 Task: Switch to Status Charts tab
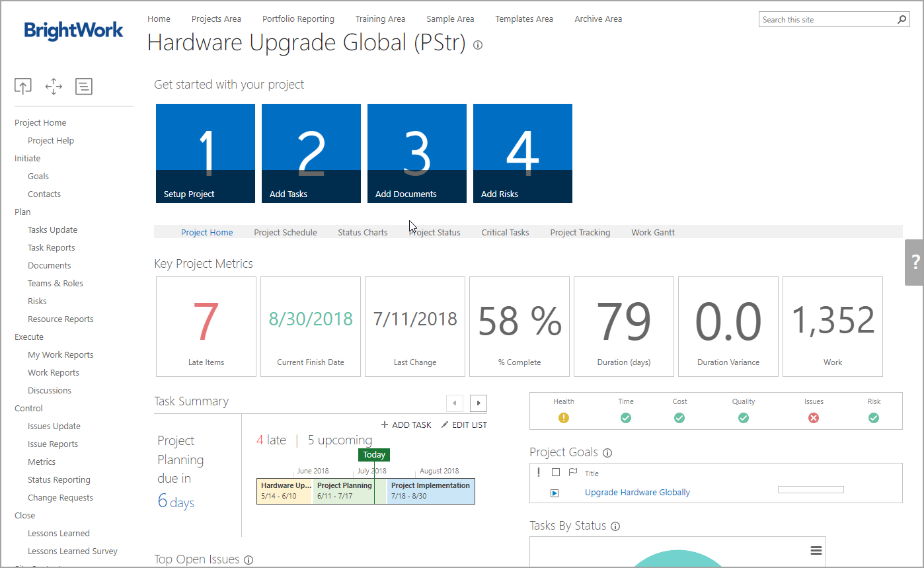[x=363, y=232]
